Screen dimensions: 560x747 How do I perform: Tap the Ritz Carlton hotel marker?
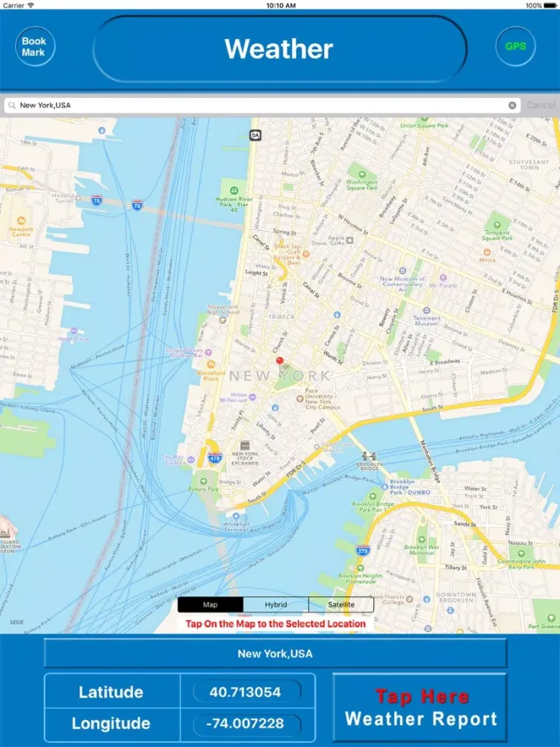click(x=191, y=459)
